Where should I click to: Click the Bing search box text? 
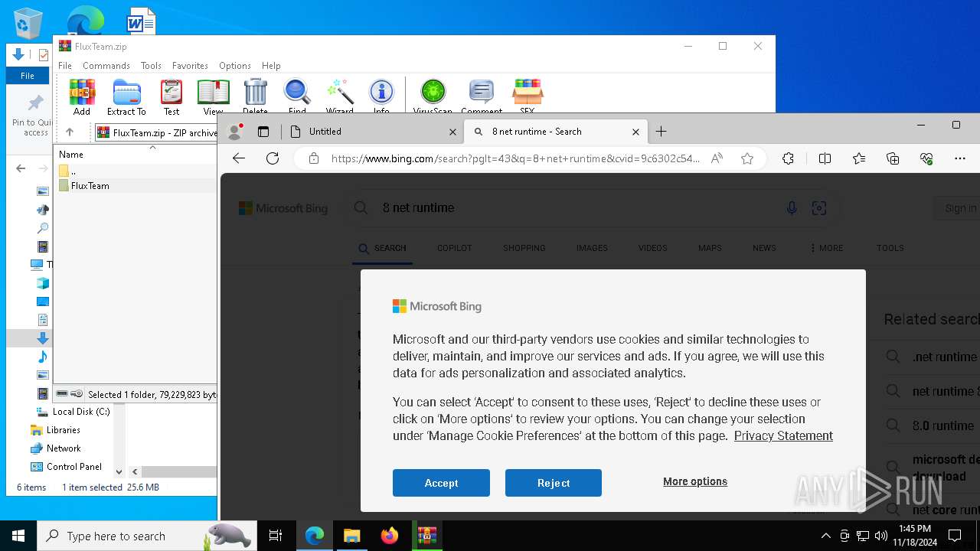pyautogui.click(x=418, y=207)
